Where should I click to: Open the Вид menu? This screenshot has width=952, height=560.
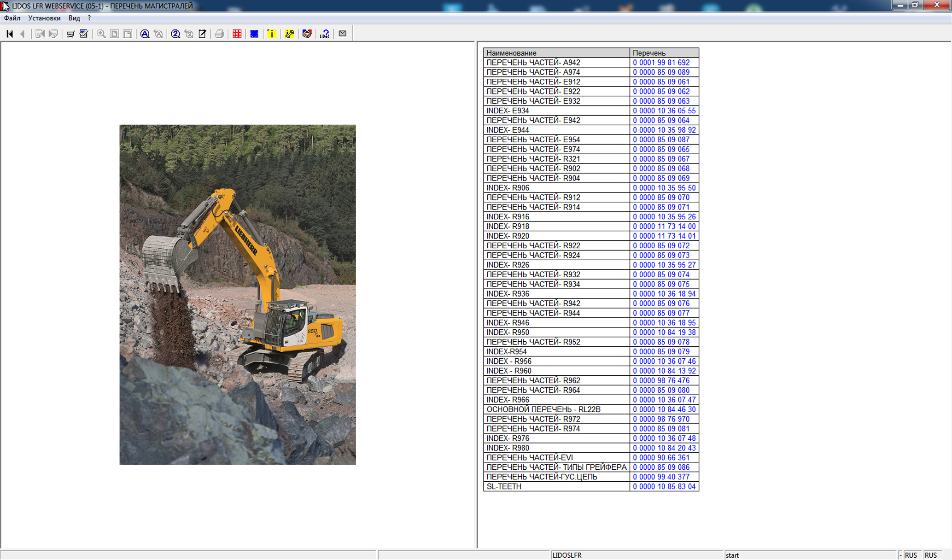[74, 18]
